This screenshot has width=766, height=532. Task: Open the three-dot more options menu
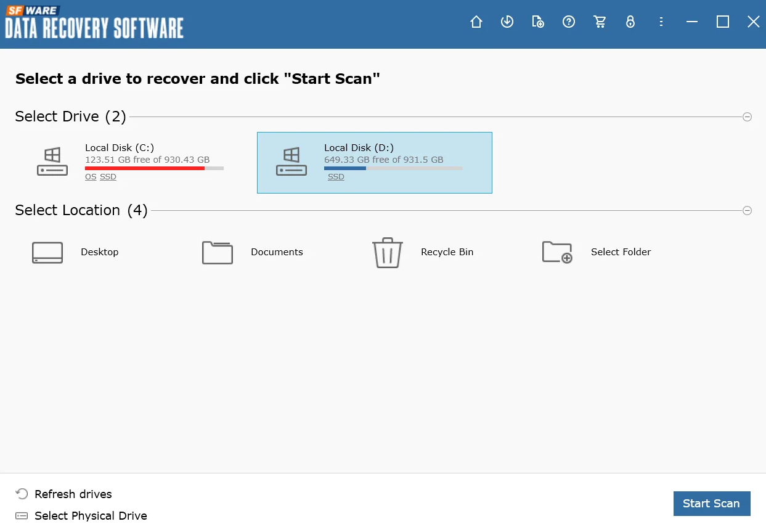pyautogui.click(x=661, y=22)
